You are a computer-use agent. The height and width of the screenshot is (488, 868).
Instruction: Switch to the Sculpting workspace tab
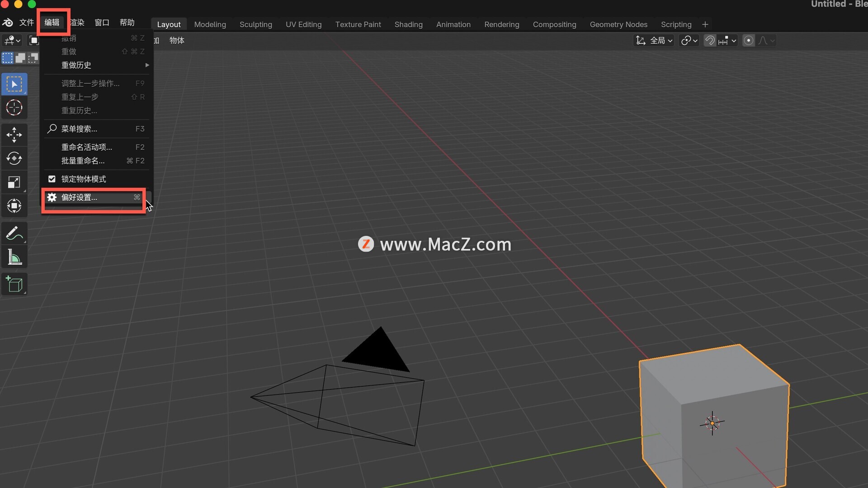256,24
